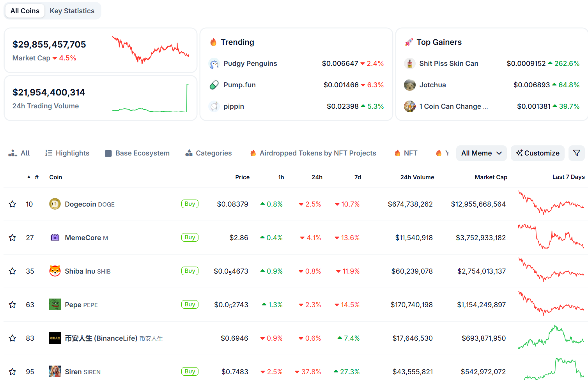Toggle the favorite star for Pepe
Image resolution: width=588 pixels, height=380 pixels.
coord(12,304)
